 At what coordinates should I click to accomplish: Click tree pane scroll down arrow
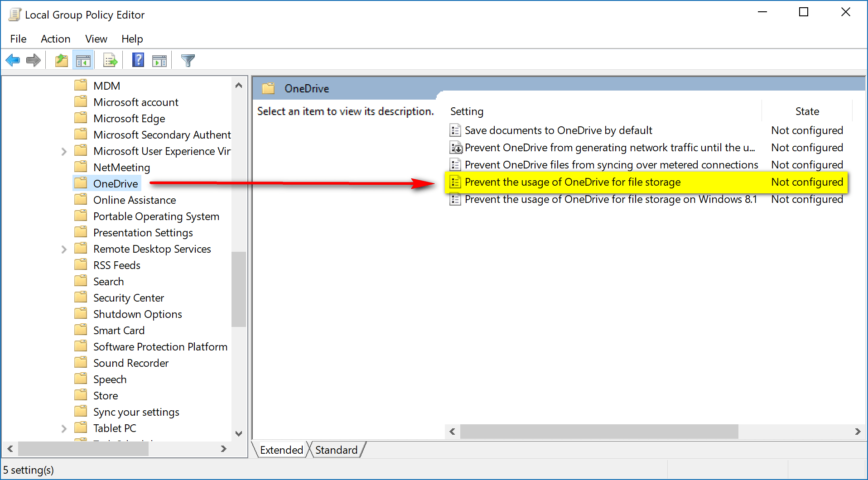click(239, 433)
